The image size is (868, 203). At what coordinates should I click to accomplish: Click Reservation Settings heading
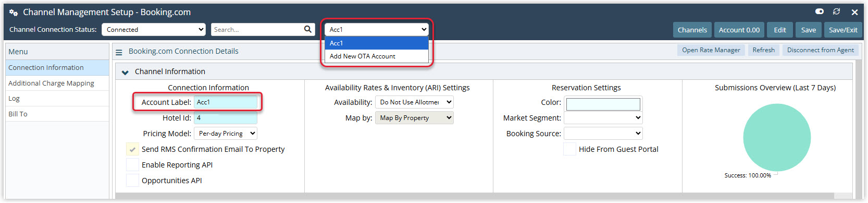click(x=586, y=88)
